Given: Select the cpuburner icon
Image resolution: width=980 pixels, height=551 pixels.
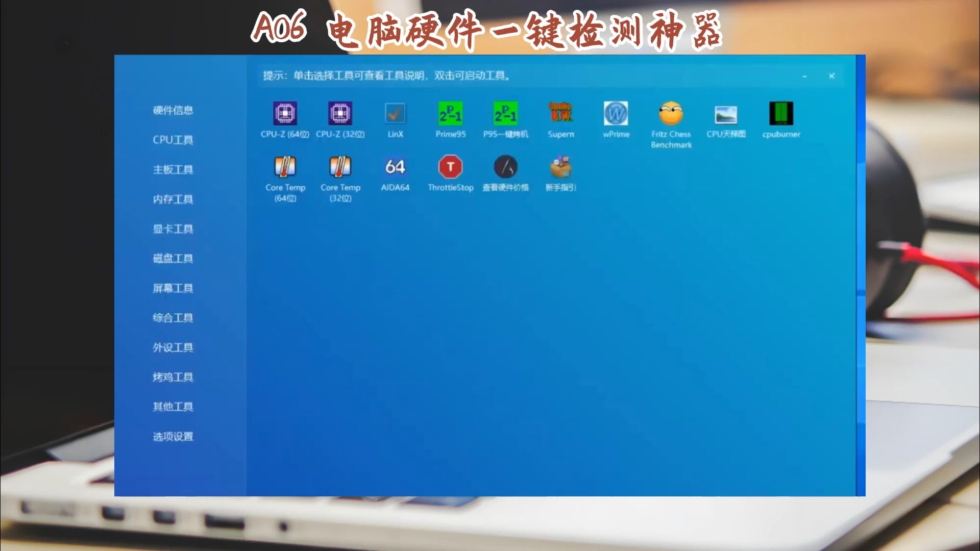Looking at the screenshot, I should coord(781,113).
